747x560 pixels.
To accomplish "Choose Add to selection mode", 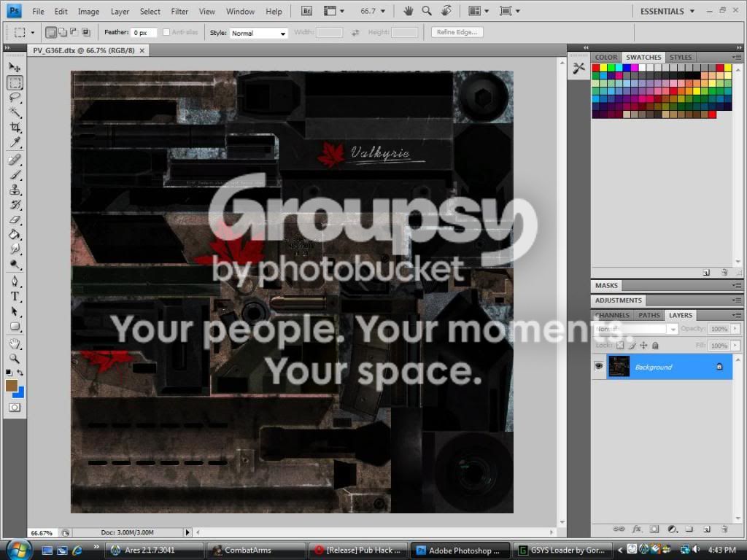I will (63, 32).
